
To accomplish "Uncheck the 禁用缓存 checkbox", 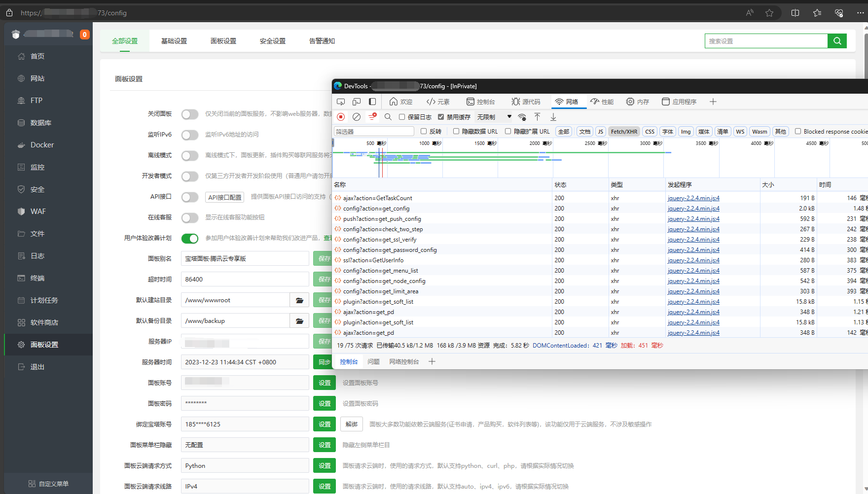I will click(441, 117).
